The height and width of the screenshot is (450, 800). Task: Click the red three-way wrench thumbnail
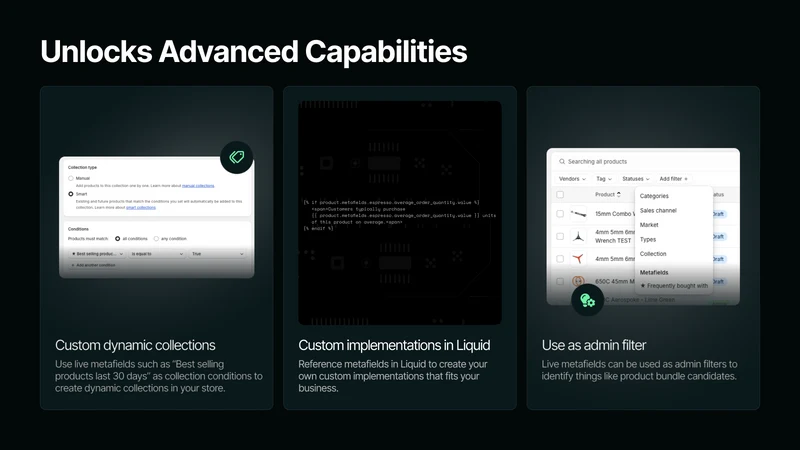[x=578, y=259]
